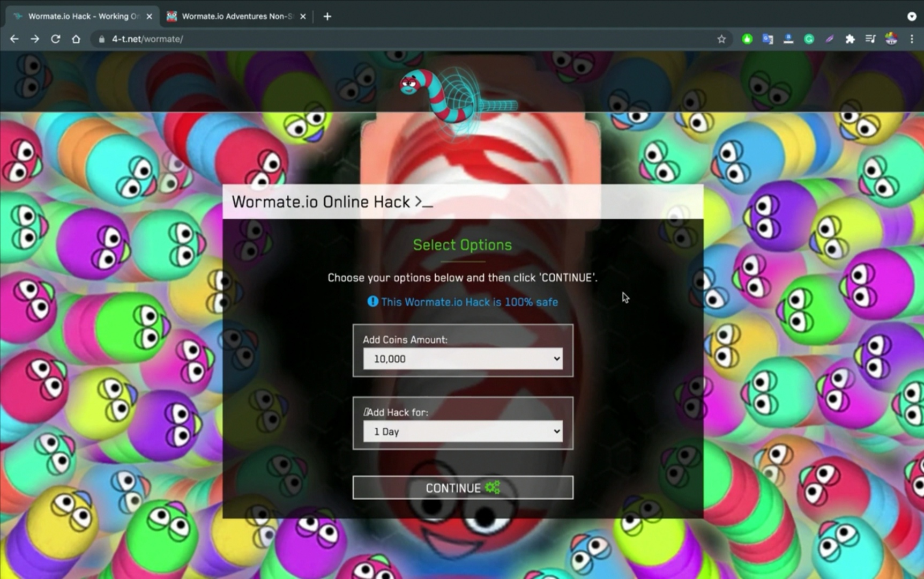Bookmark this page with the star icon
Screen dimensions: 924x579
pyautogui.click(x=721, y=39)
